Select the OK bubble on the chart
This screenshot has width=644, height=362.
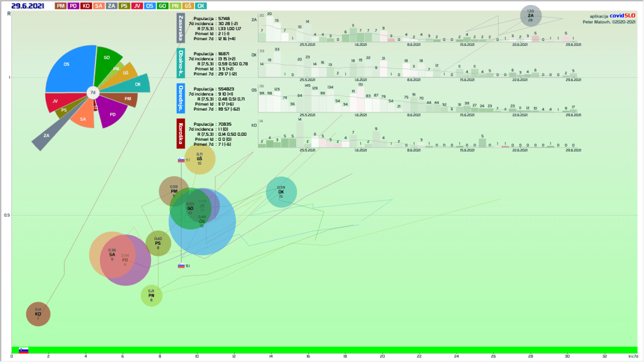point(281,192)
